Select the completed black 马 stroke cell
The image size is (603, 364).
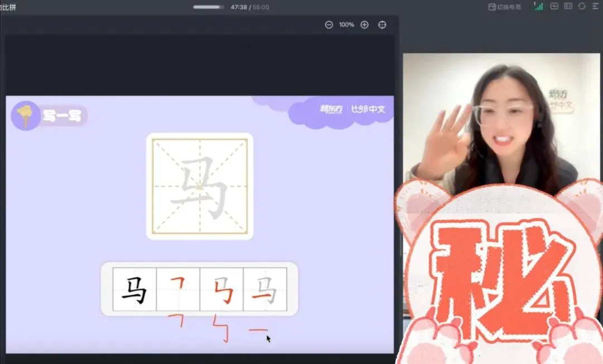pos(135,289)
